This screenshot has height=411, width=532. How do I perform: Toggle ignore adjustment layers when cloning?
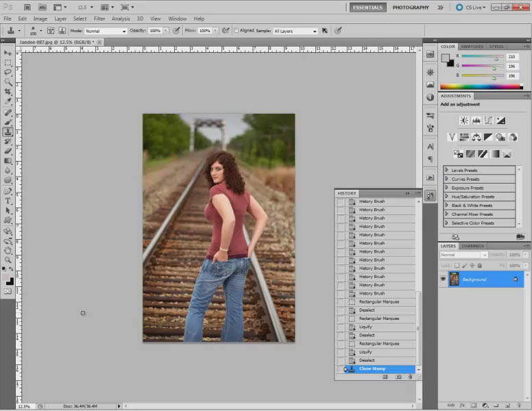[x=325, y=31]
